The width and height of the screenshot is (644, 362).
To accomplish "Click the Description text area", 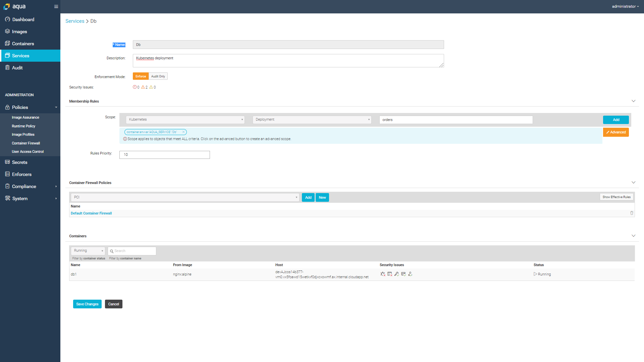I will pyautogui.click(x=288, y=61).
